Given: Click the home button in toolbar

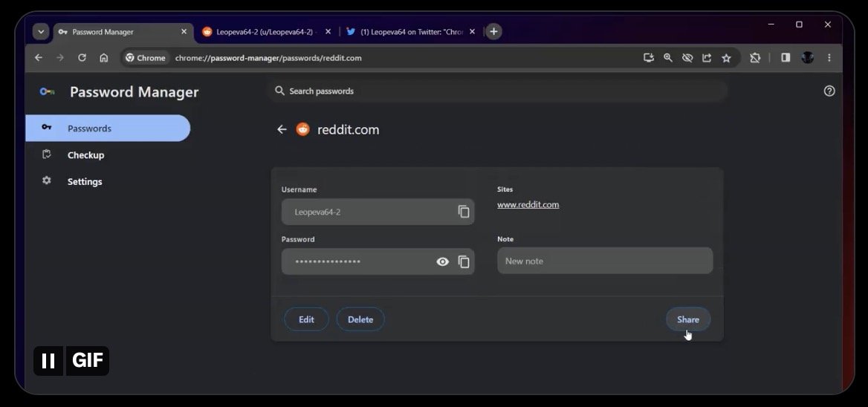Looking at the screenshot, I should 103,57.
